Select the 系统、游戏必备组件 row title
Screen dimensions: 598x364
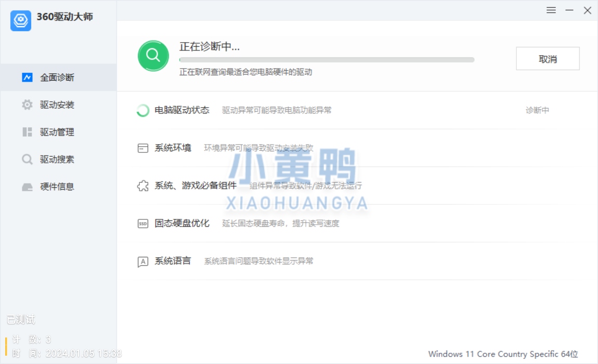tap(196, 186)
